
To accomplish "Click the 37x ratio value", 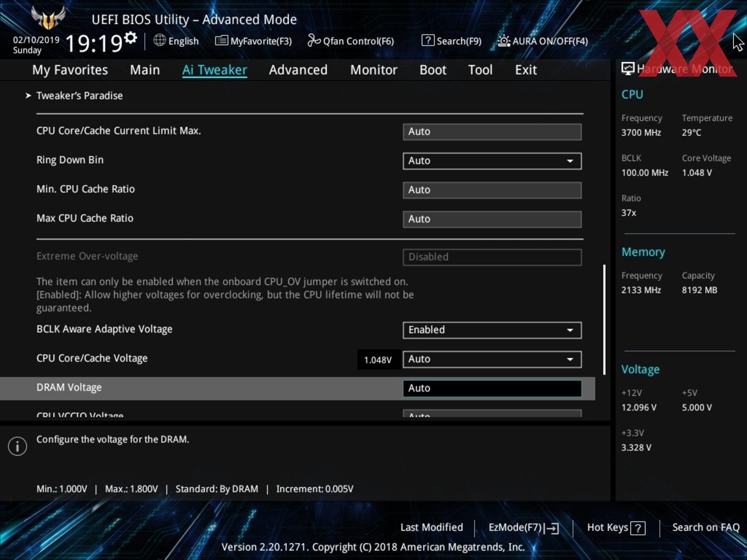I will coord(629,212).
